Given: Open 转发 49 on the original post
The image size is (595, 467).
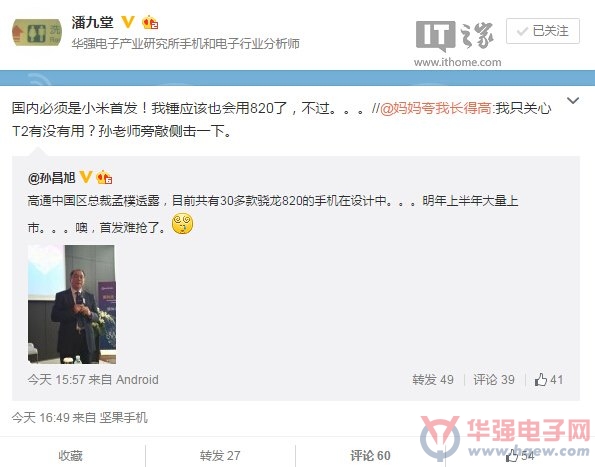Looking at the screenshot, I should click(433, 379).
